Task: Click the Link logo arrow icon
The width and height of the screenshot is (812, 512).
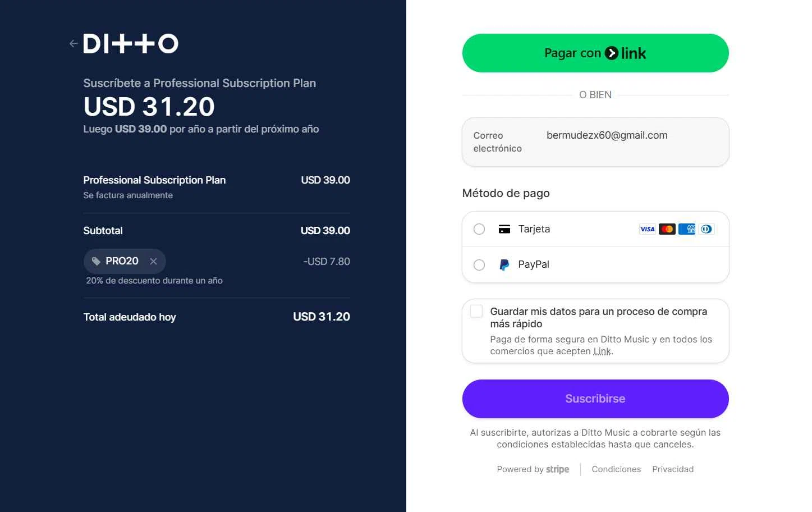Action: coord(612,53)
